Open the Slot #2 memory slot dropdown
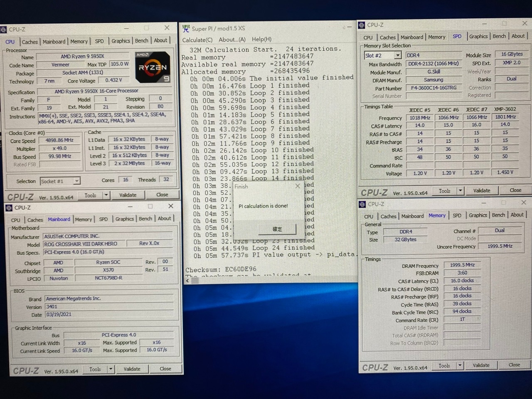This screenshot has width=532, height=399. point(398,55)
